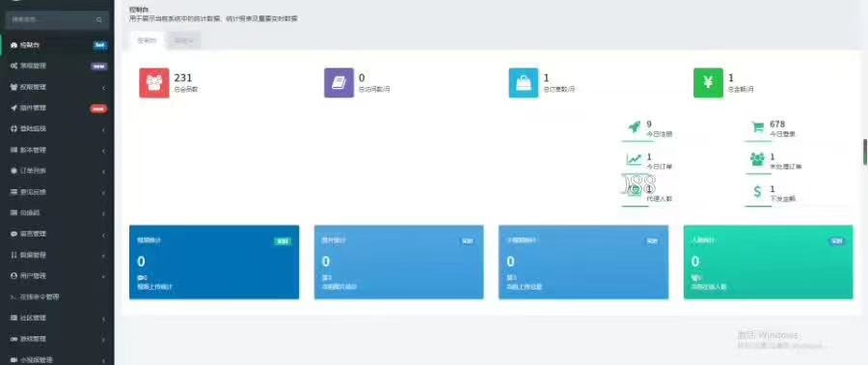
Task: Open 常规管理 menu item
Action: tap(57, 66)
